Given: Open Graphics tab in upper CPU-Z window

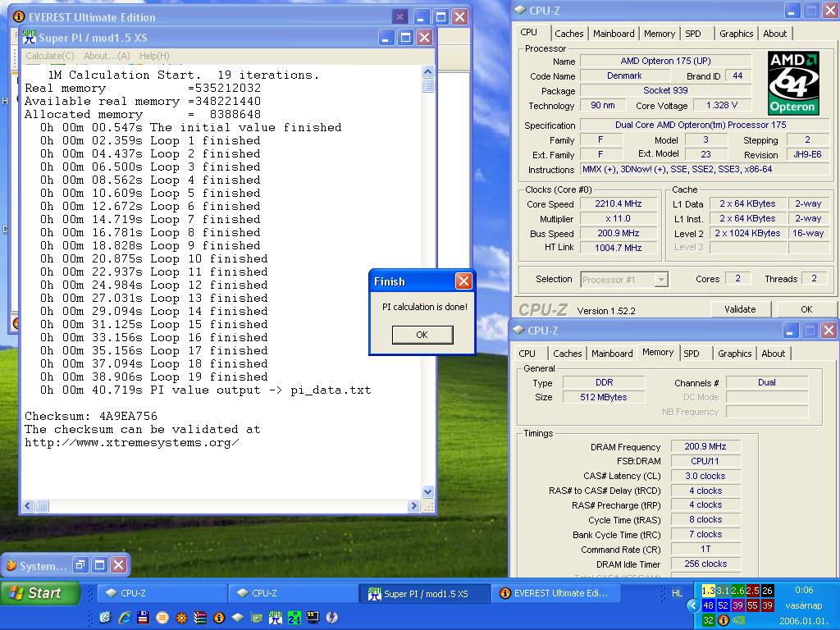Looking at the screenshot, I should pos(736,33).
